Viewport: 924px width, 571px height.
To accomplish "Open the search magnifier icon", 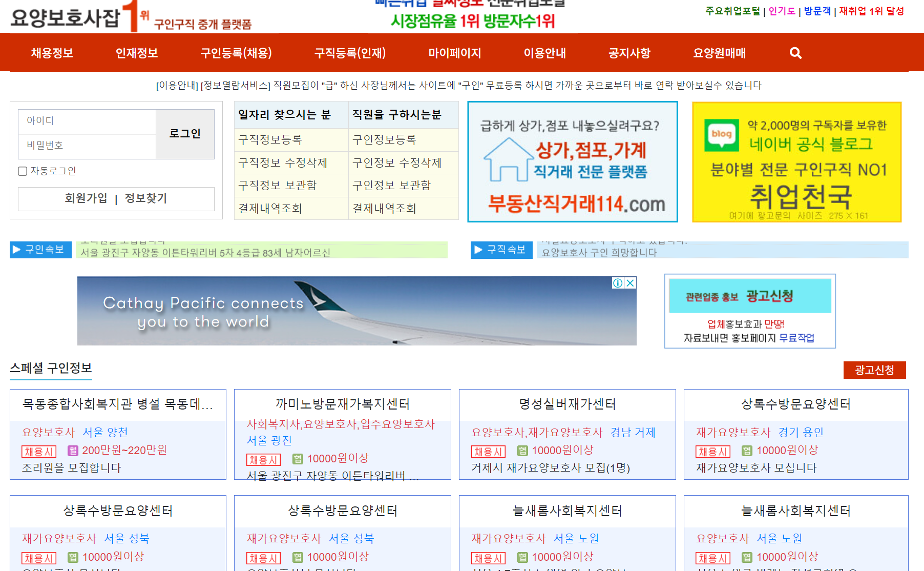I will point(795,53).
